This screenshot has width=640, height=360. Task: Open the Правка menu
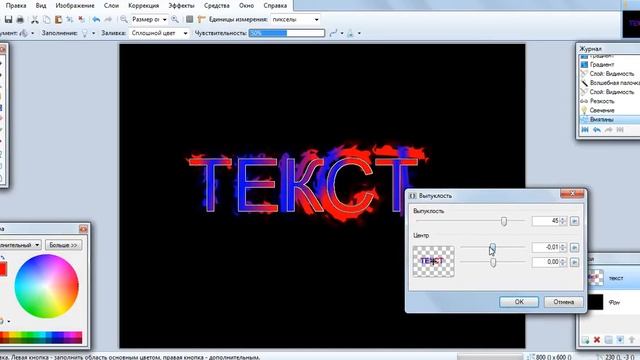point(16,6)
